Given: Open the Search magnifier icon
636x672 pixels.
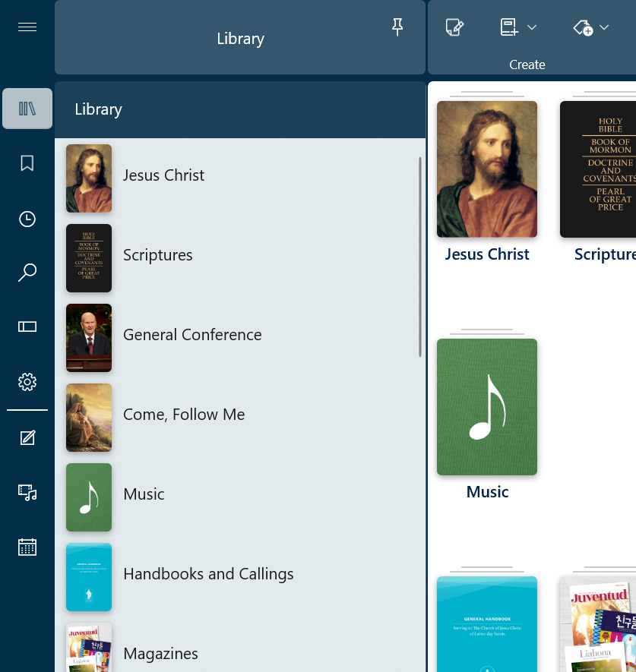Looking at the screenshot, I should (x=27, y=273).
